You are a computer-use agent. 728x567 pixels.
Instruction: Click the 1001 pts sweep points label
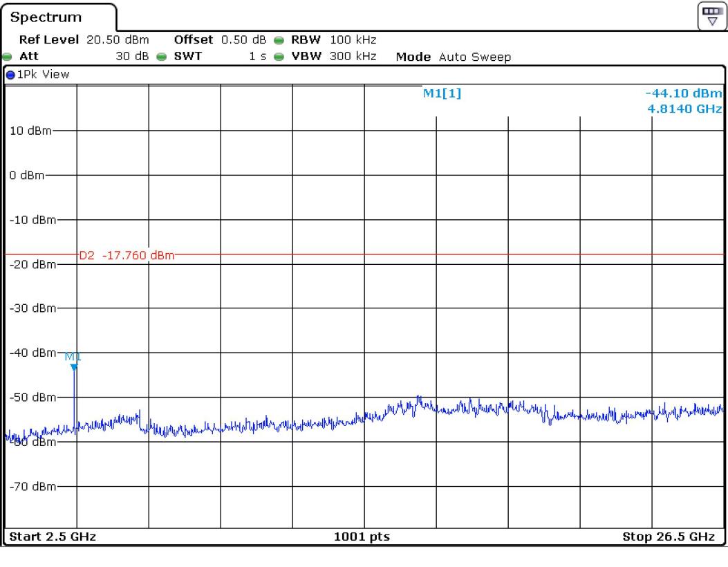click(x=362, y=537)
